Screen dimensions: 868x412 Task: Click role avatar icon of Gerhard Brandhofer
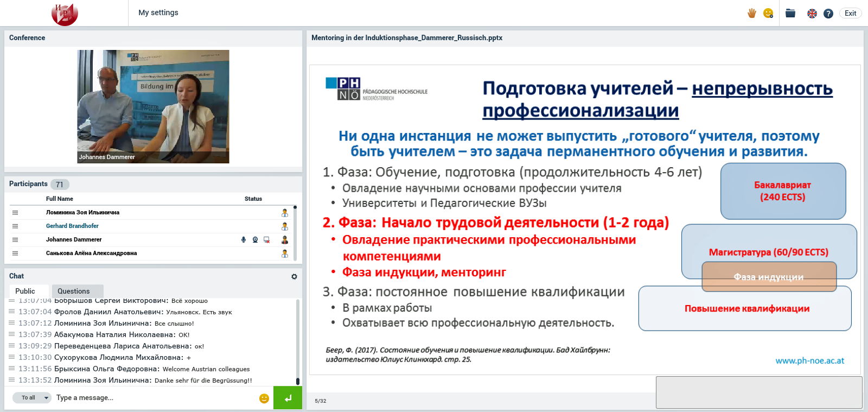(285, 226)
